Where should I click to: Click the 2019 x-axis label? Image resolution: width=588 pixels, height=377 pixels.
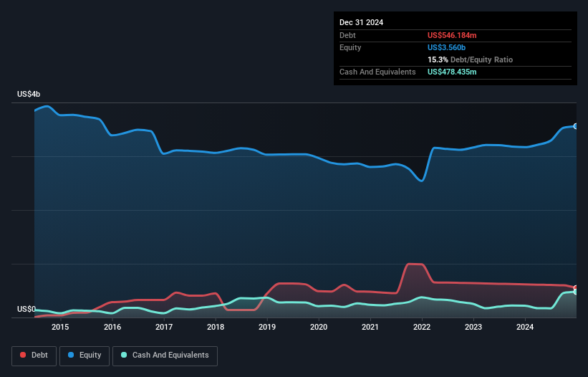click(x=267, y=327)
